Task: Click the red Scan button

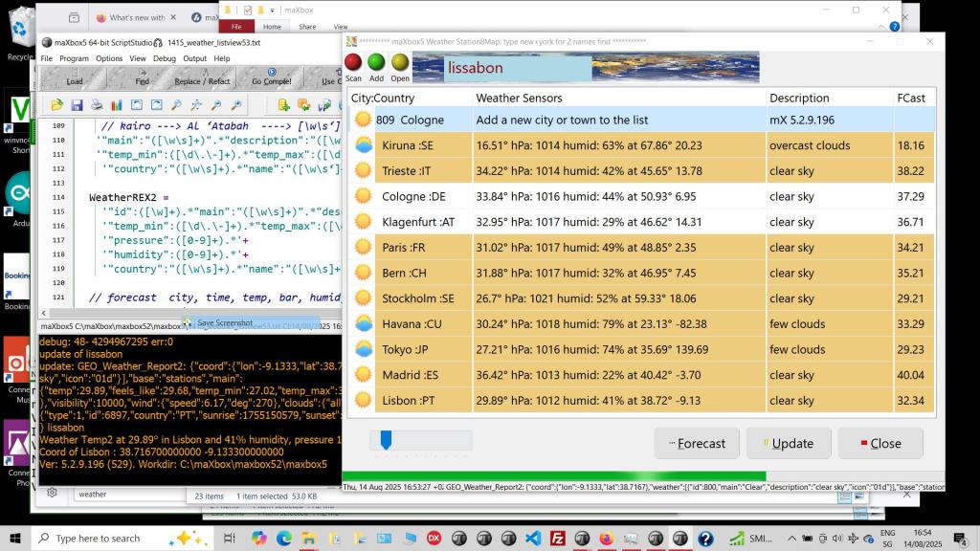Action: pos(353,64)
